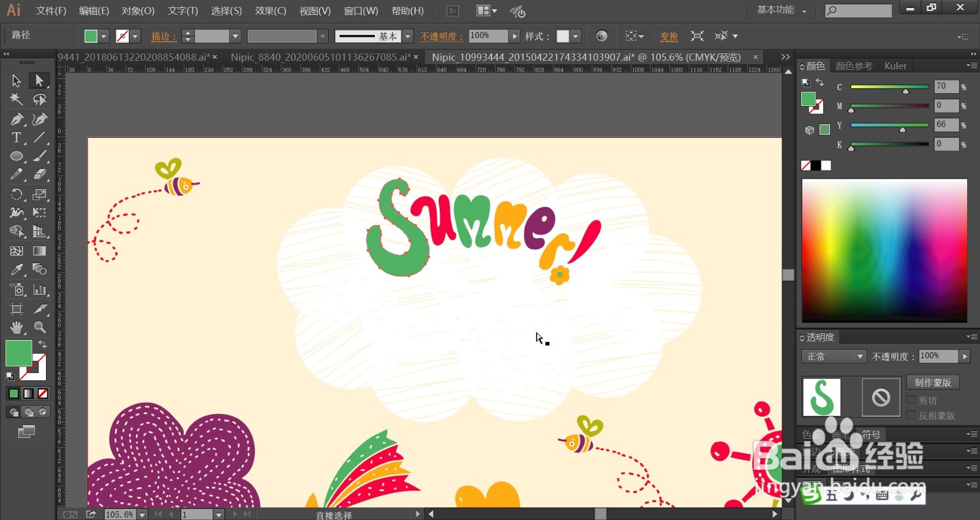
Task: Select the Free Transform tool
Action: pyautogui.click(x=40, y=213)
